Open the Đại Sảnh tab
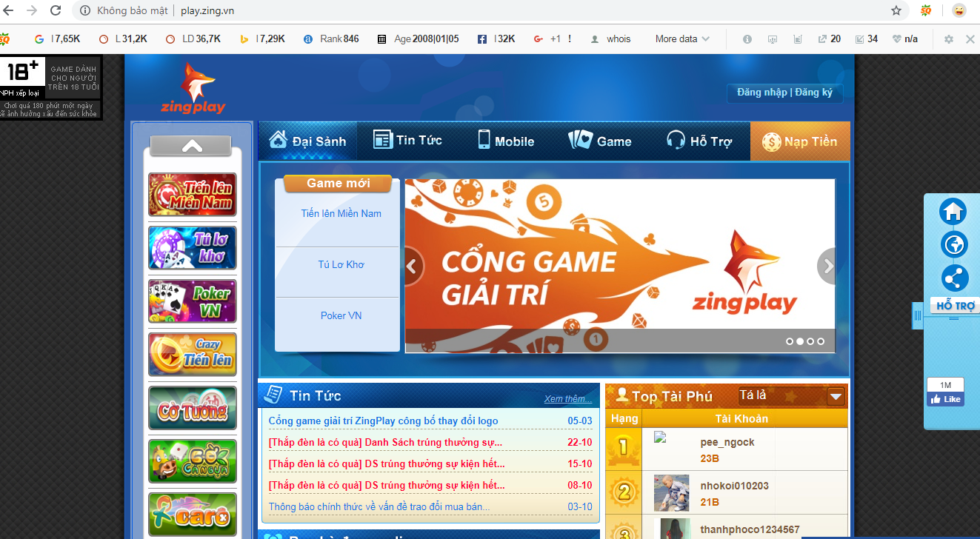 (307, 141)
